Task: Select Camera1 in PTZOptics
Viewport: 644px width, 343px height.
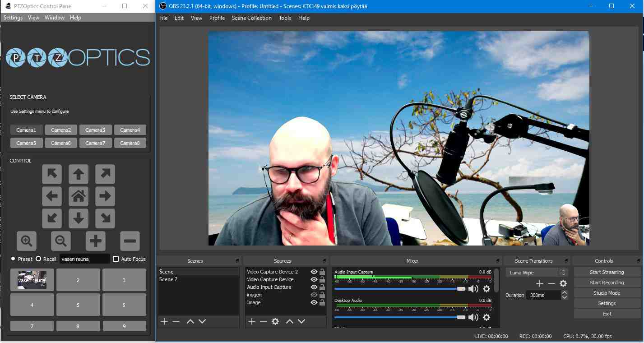Action: 26,130
